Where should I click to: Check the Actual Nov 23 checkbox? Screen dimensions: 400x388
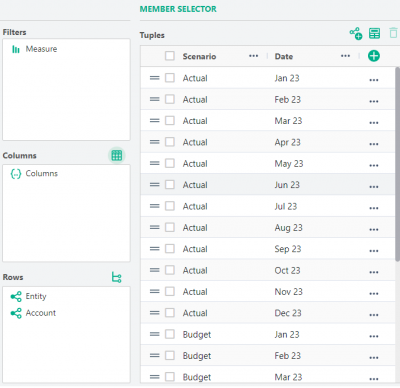170,292
